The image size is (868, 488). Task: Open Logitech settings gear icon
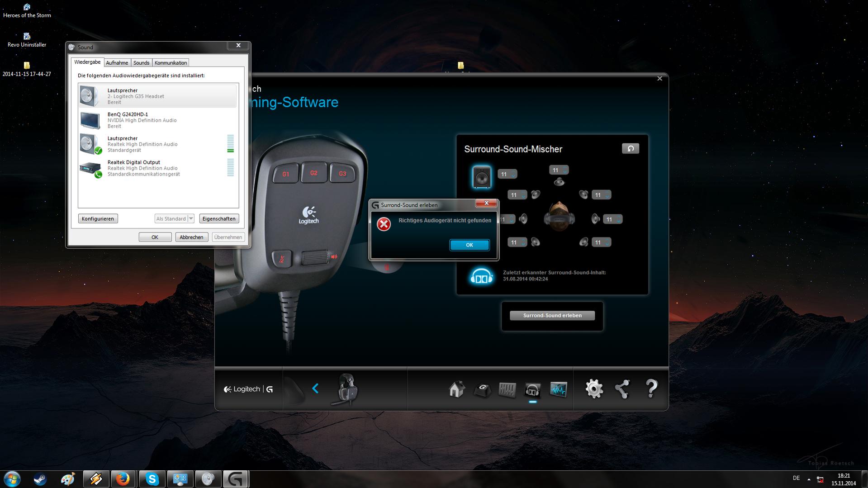click(x=594, y=389)
